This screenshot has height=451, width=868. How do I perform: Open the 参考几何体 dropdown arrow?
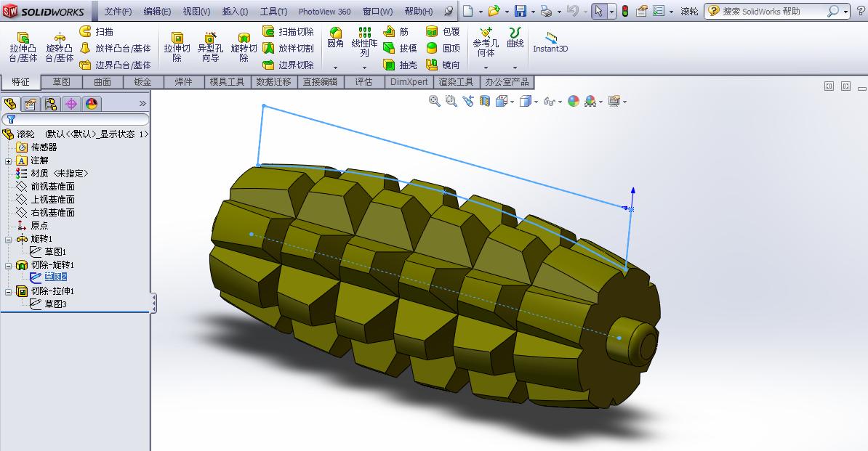point(486,68)
